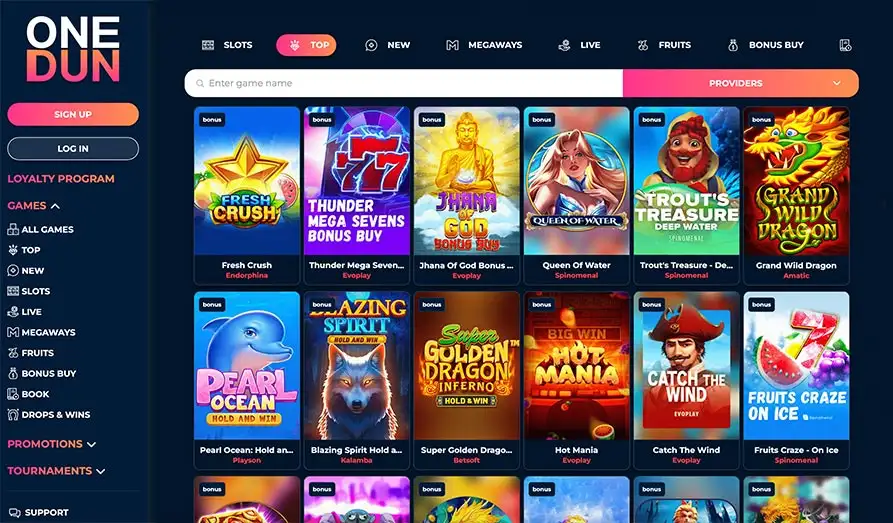Click the slots icon in top category bar
Image resolution: width=893 pixels, height=523 pixels.
[x=208, y=45]
